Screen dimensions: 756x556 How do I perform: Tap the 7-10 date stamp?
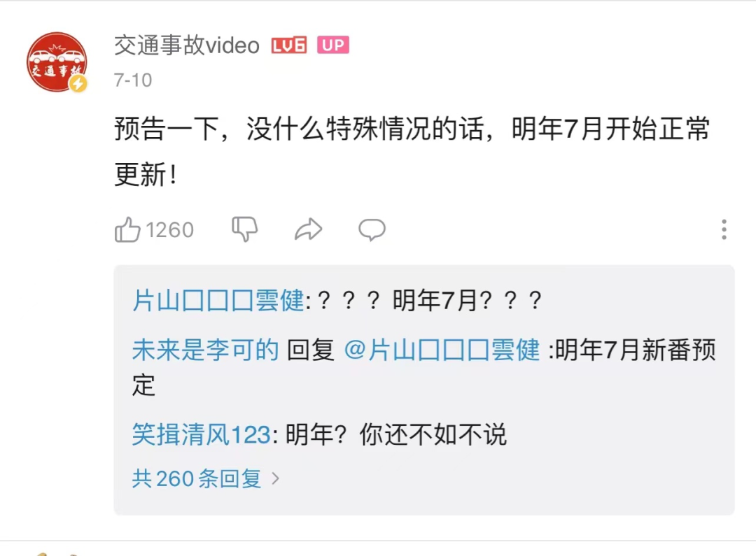pyautogui.click(x=132, y=80)
